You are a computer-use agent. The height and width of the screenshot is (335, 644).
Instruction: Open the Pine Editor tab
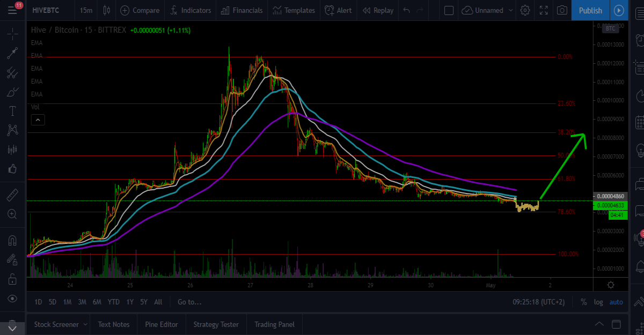pyautogui.click(x=162, y=324)
